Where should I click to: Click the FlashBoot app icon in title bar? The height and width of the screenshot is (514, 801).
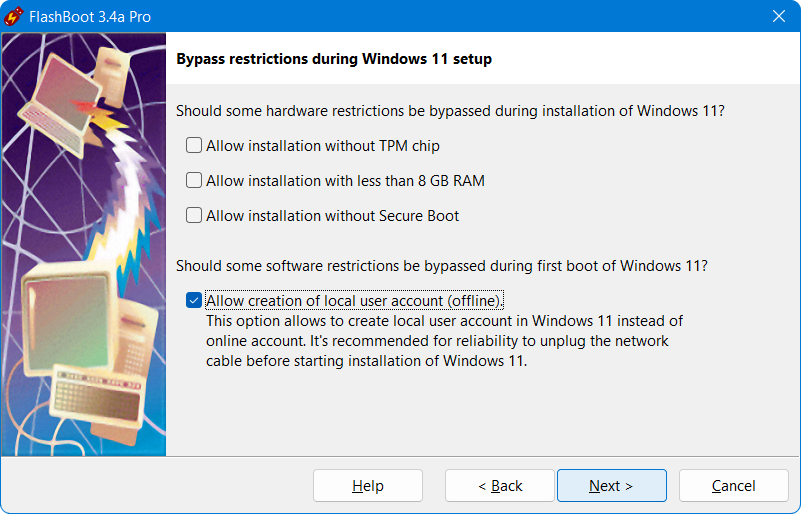coord(15,16)
